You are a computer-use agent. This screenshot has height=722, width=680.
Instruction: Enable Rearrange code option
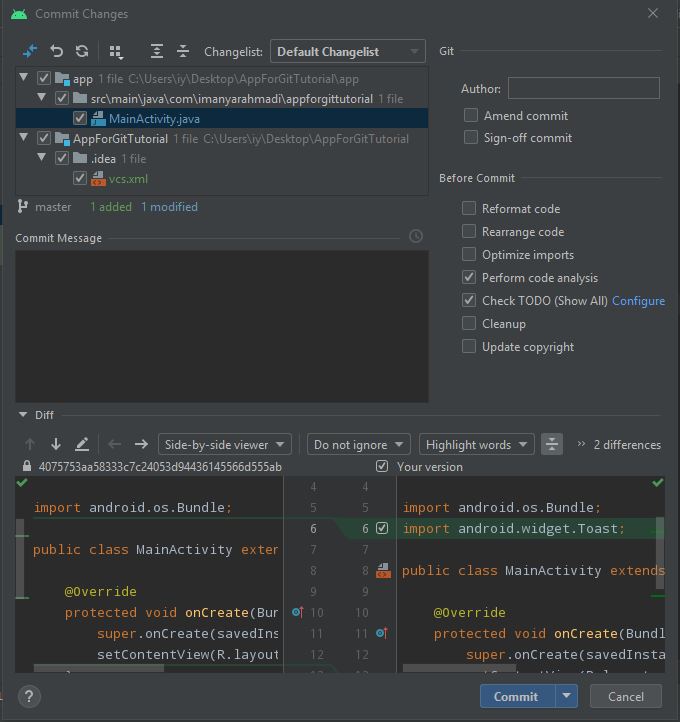tap(469, 231)
